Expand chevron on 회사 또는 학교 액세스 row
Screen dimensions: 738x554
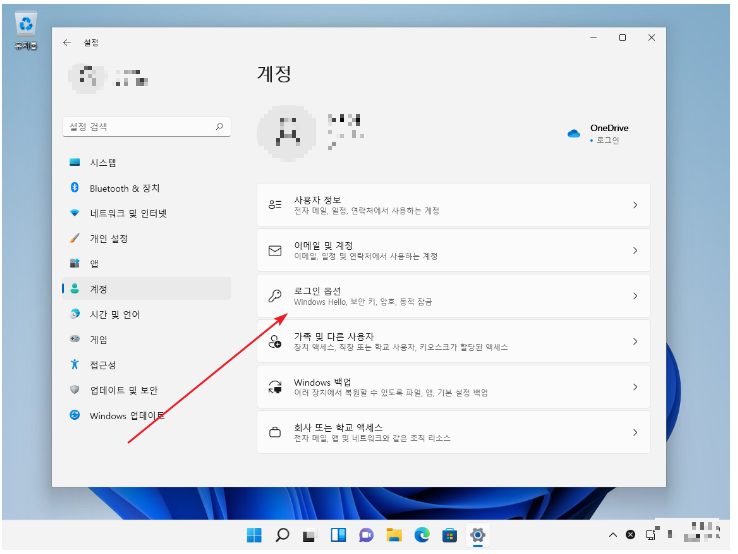click(635, 433)
